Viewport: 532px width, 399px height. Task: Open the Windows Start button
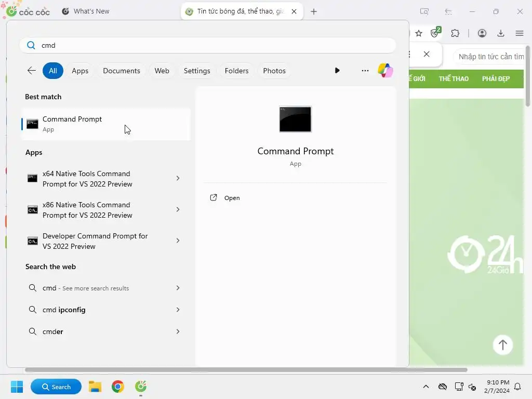pos(17,387)
